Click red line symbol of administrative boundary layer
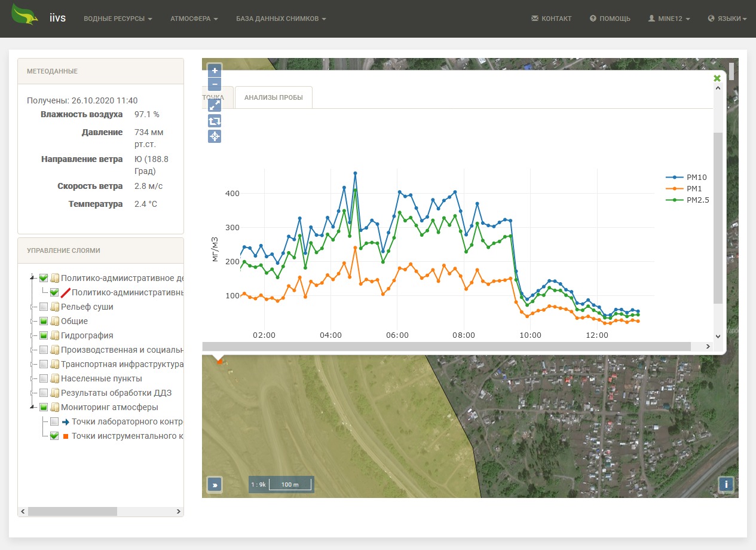The width and height of the screenshot is (756, 550). click(x=66, y=292)
